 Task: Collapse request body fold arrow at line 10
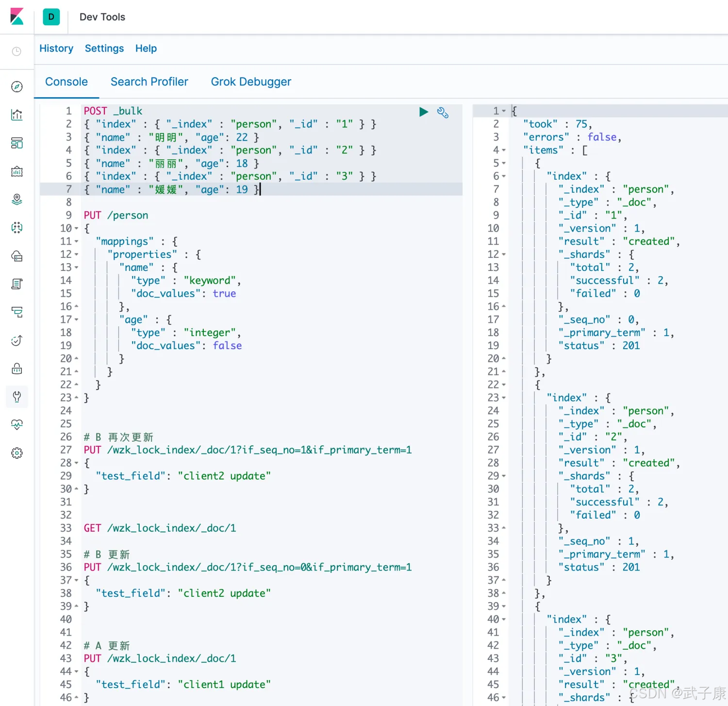(77, 228)
